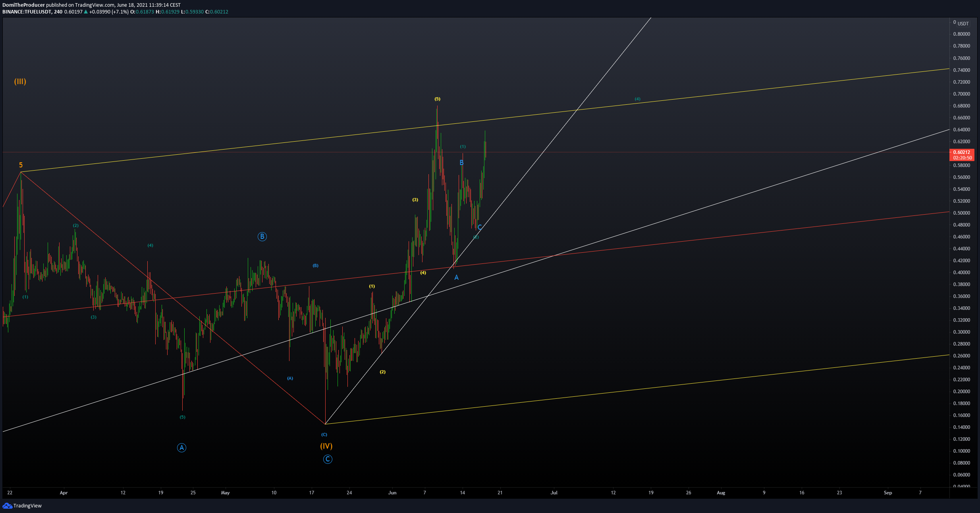980x513 pixels.
Task: Click the blue (C) label above (IV)
Action: 324,434
